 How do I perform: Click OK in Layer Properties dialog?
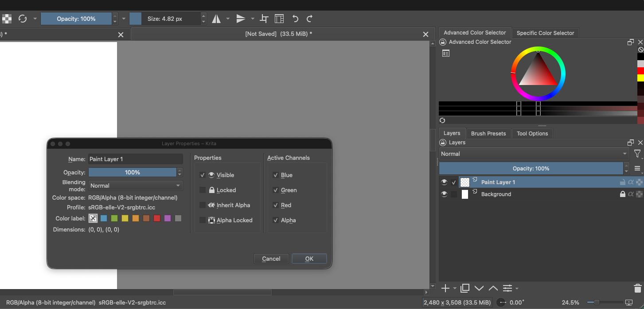309,259
